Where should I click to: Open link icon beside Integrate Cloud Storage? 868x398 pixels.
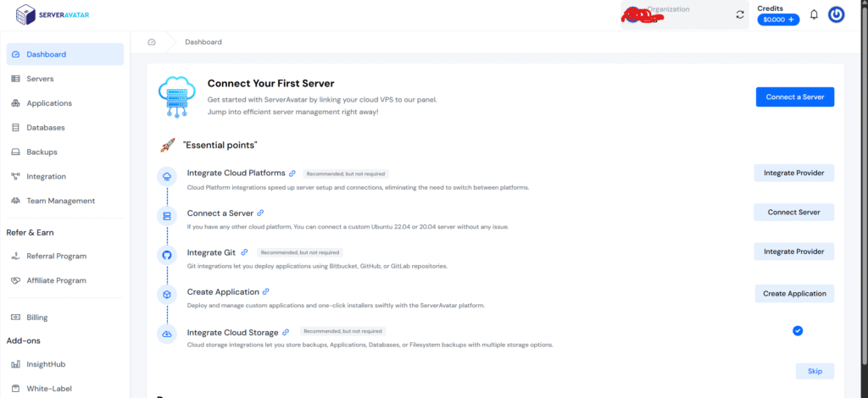(286, 332)
